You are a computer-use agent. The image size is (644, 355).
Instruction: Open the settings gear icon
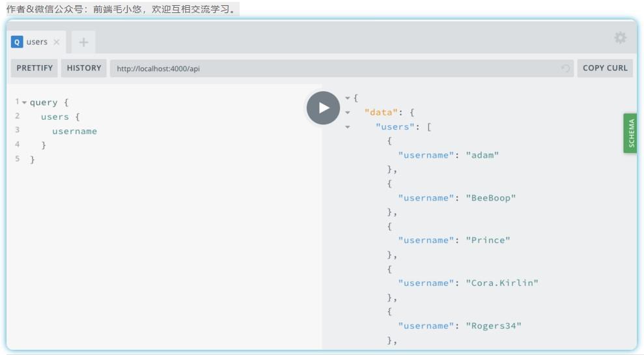pyautogui.click(x=620, y=38)
